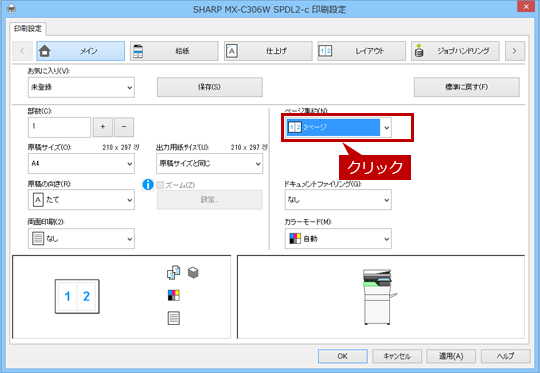Click the キャンセル button
The image size is (540, 373).
click(397, 356)
